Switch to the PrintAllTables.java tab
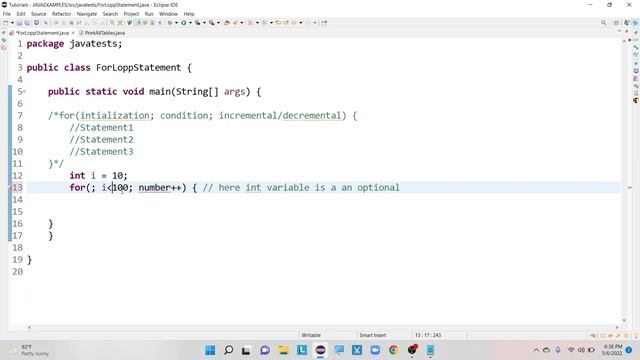The width and height of the screenshot is (640, 360). pyautogui.click(x=102, y=33)
